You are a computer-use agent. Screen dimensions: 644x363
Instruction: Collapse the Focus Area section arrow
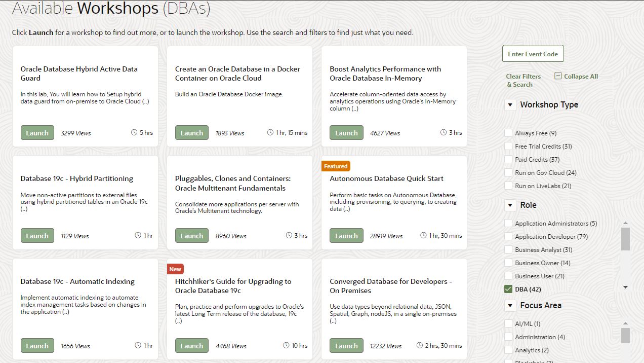[x=510, y=306]
